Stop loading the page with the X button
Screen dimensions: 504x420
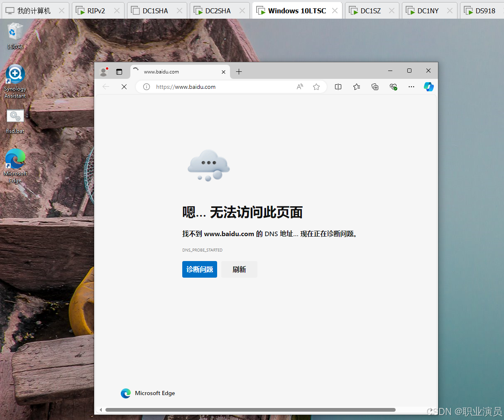pyautogui.click(x=124, y=87)
